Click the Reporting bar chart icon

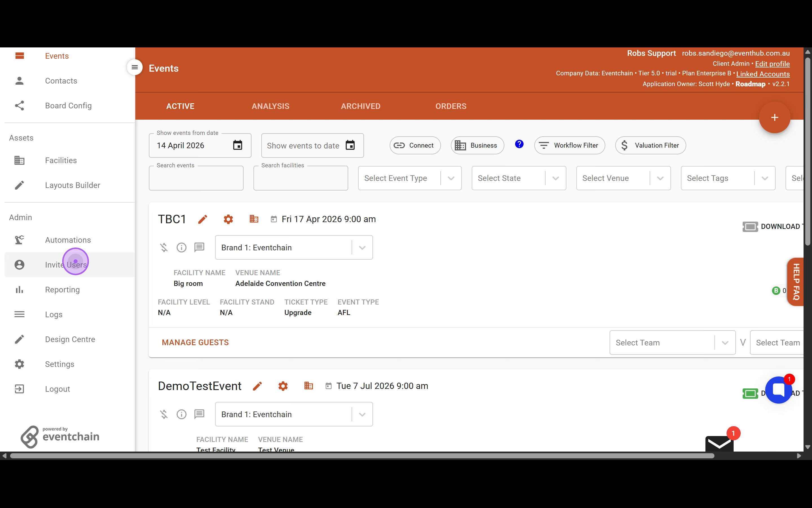click(x=19, y=290)
